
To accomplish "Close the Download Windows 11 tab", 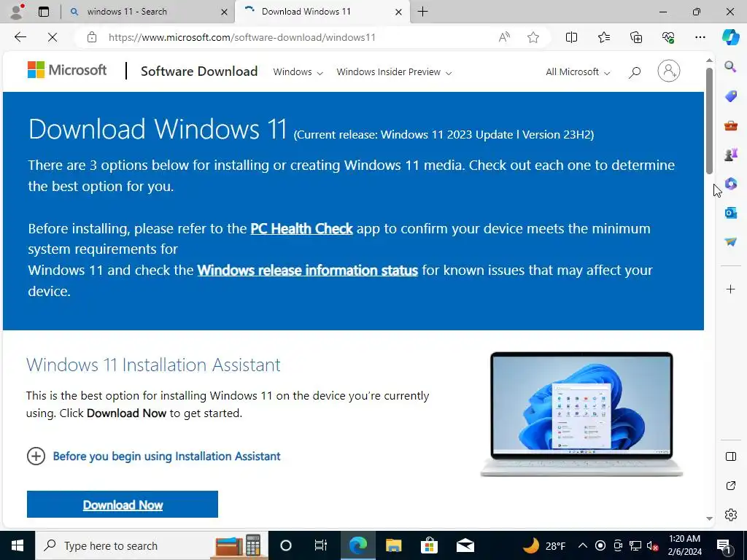I will [x=399, y=12].
